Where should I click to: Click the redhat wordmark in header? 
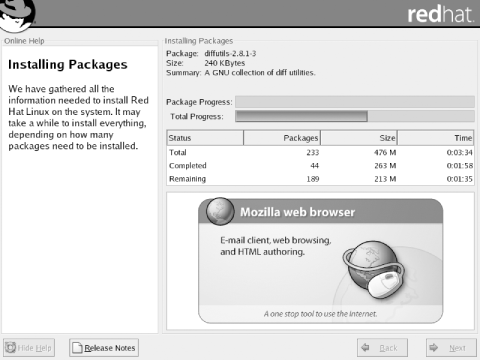pyautogui.click(x=440, y=15)
